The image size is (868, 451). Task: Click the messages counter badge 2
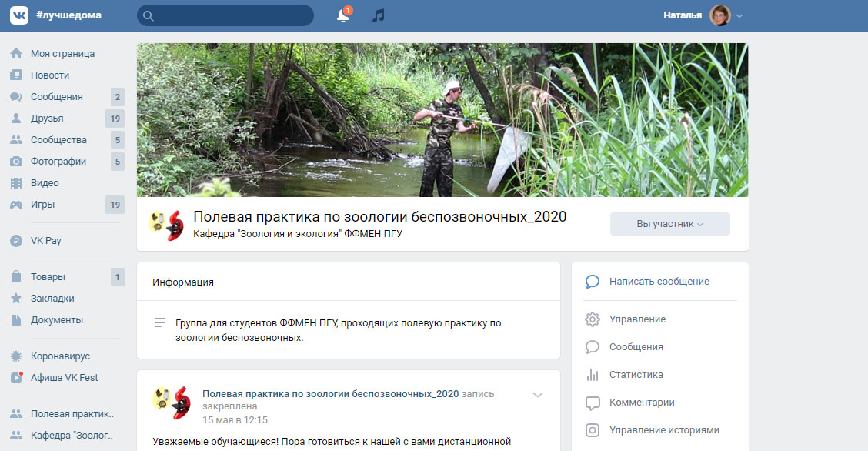118,97
